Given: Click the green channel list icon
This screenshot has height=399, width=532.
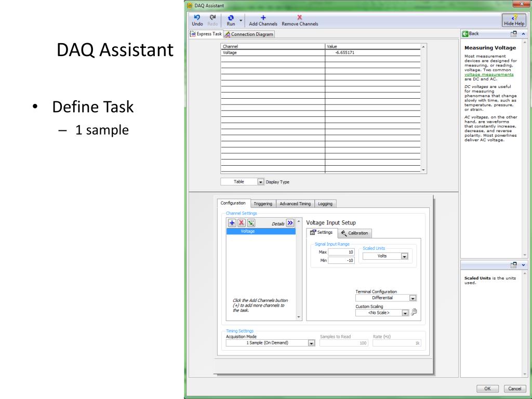Looking at the screenshot, I should (x=251, y=223).
